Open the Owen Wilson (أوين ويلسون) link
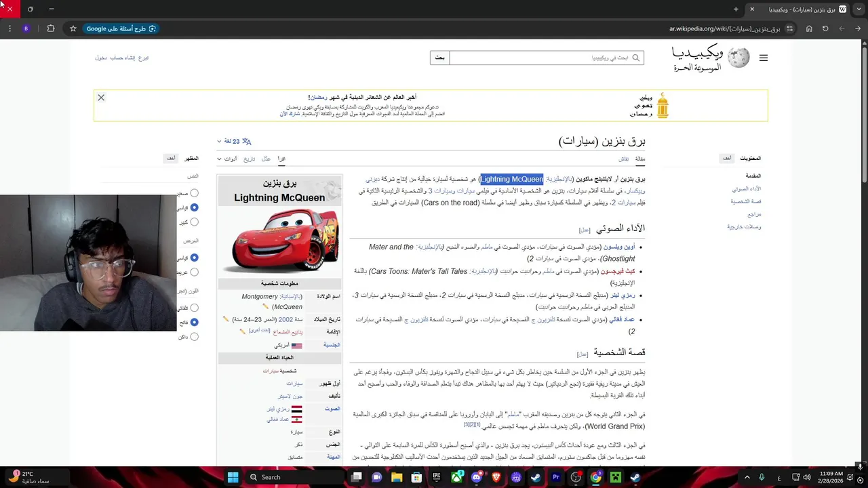Screen dimensions: 868x488 point(620,247)
